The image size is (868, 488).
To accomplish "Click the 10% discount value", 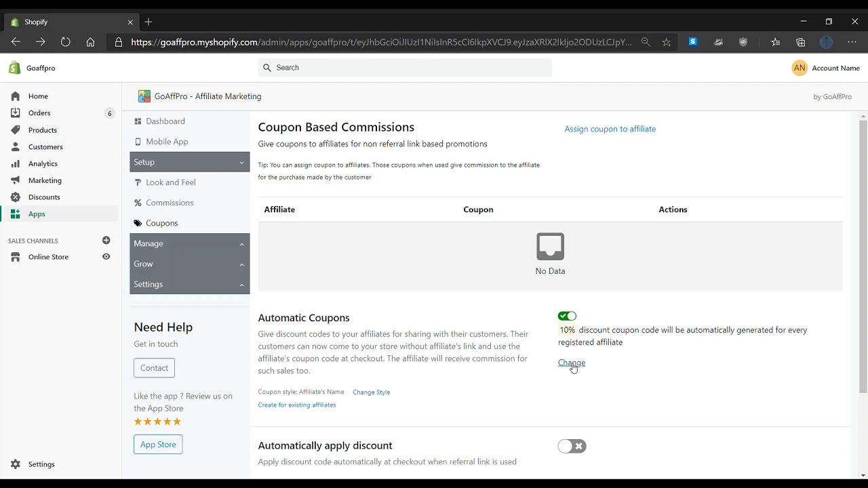I will pos(567,330).
